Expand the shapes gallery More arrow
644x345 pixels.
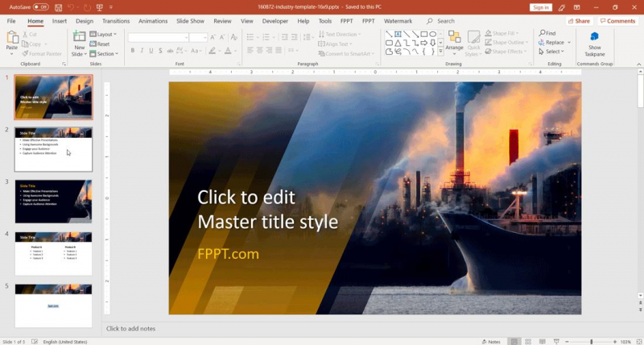440,52
